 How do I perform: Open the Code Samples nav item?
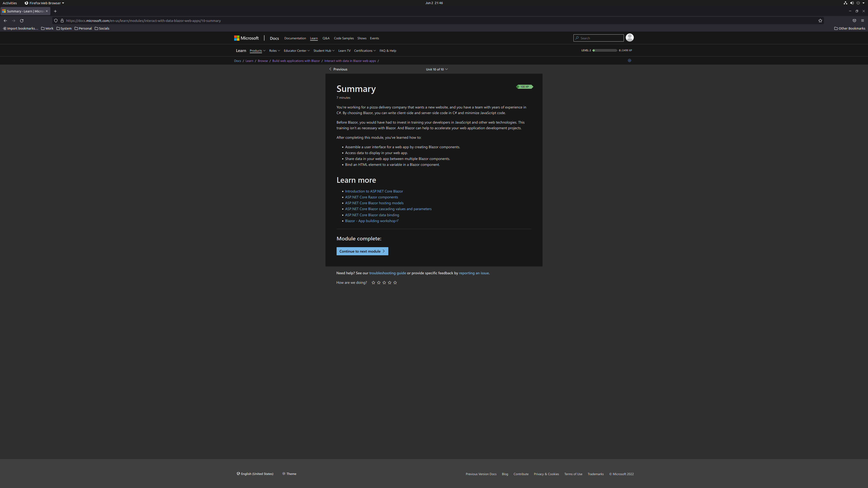pos(344,38)
